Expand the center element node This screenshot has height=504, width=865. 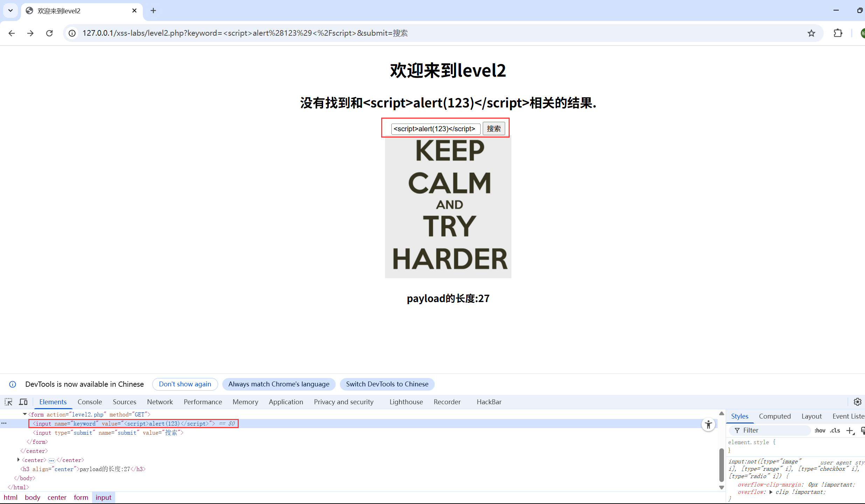pyautogui.click(x=18, y=460)
